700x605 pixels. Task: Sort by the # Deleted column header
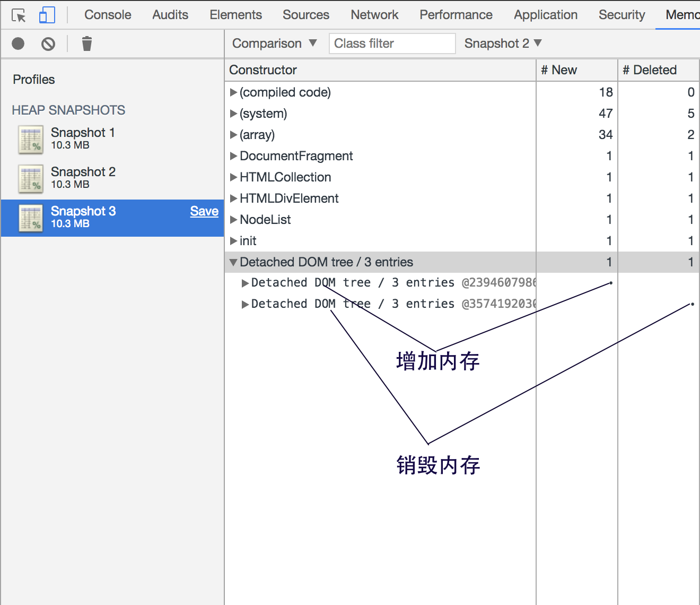tap(659, 70)
